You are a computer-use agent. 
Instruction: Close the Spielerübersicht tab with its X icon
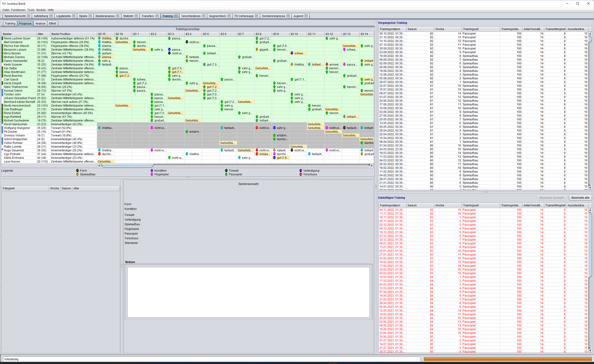(x=28, y=16)
